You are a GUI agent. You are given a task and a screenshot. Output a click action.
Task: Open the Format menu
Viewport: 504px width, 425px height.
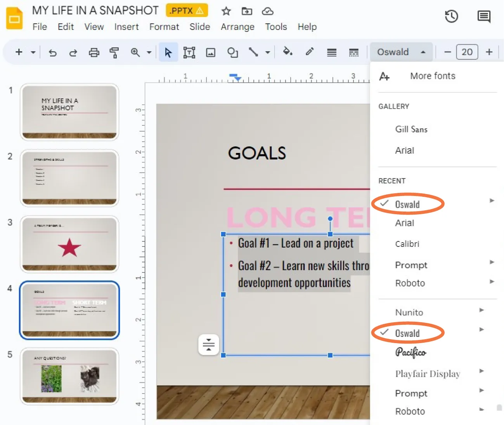pyautogui.click(x=164, y=27)
